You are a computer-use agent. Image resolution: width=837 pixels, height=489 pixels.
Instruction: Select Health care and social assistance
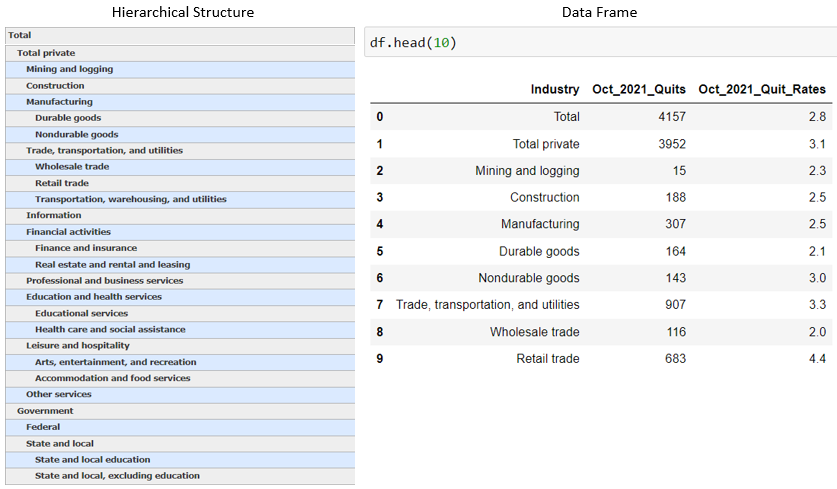[110, 330]
